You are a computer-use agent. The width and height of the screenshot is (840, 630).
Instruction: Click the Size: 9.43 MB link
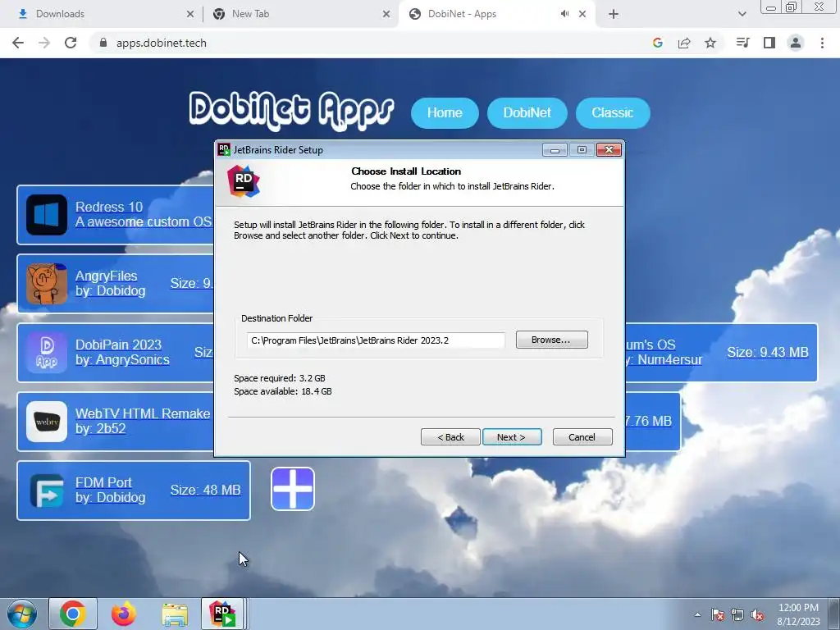pyautogui.click(x=768, y=352)
